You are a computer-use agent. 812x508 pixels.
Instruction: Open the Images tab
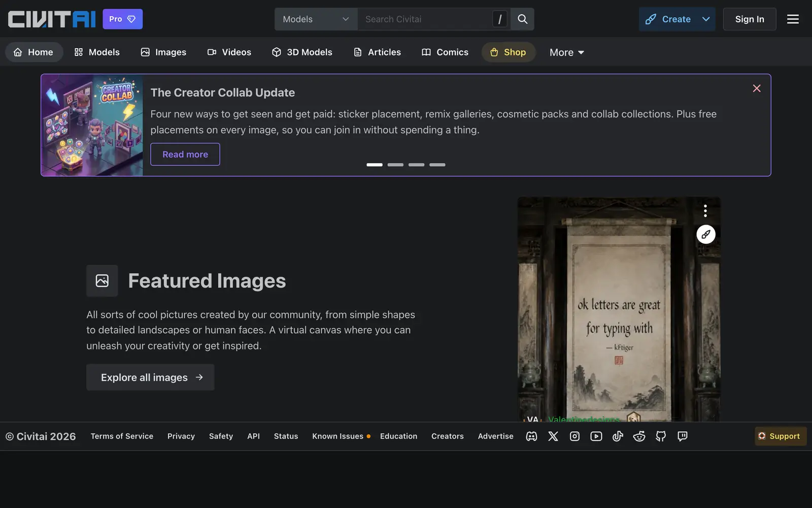163,52
